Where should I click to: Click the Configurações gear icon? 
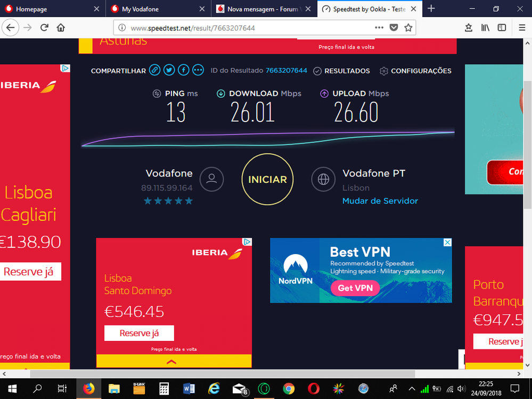[384, 71]
